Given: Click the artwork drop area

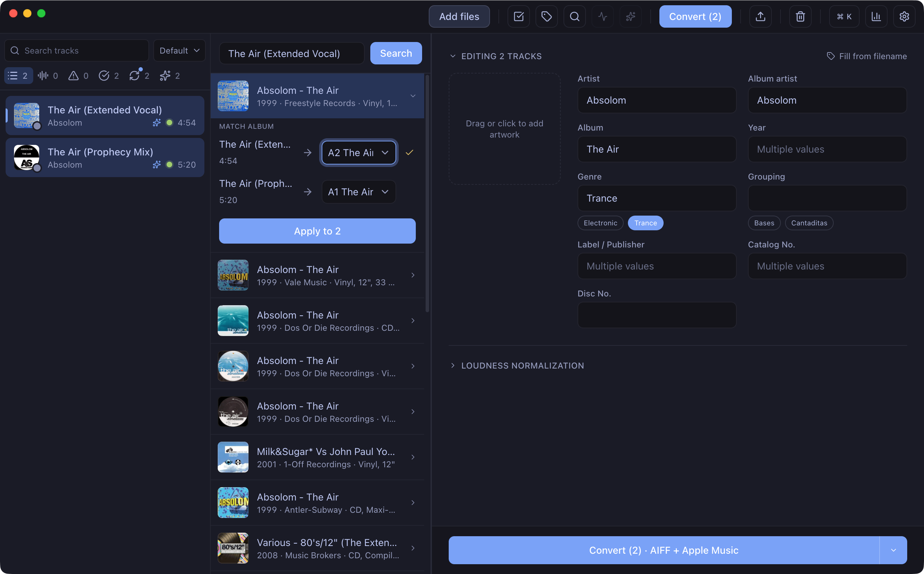Looking at the screenshot, I should [x=504, y=129].
